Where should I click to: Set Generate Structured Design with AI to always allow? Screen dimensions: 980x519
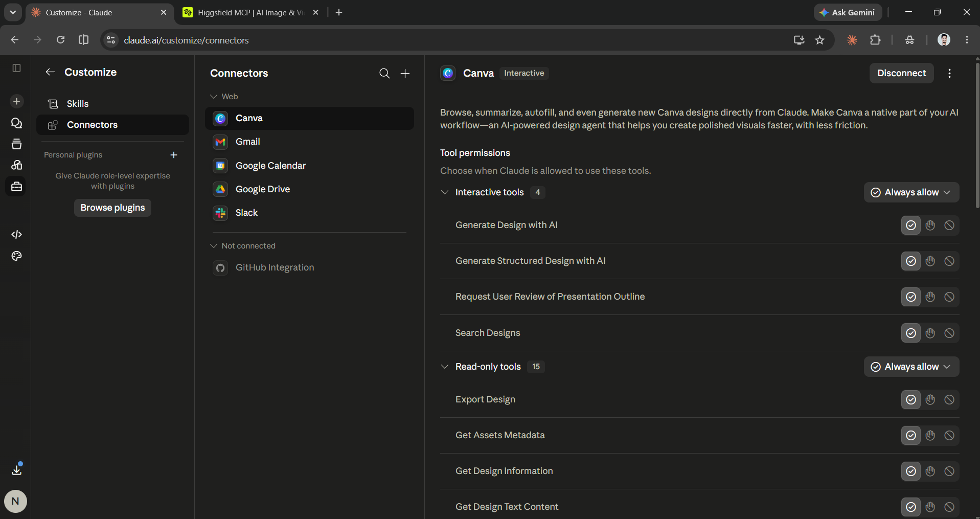(911, 261)
